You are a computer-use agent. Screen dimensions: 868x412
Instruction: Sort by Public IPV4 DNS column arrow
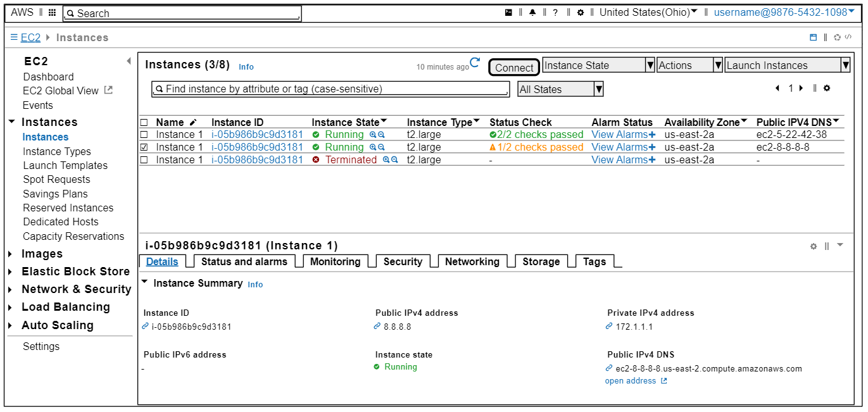coord(836,121)
